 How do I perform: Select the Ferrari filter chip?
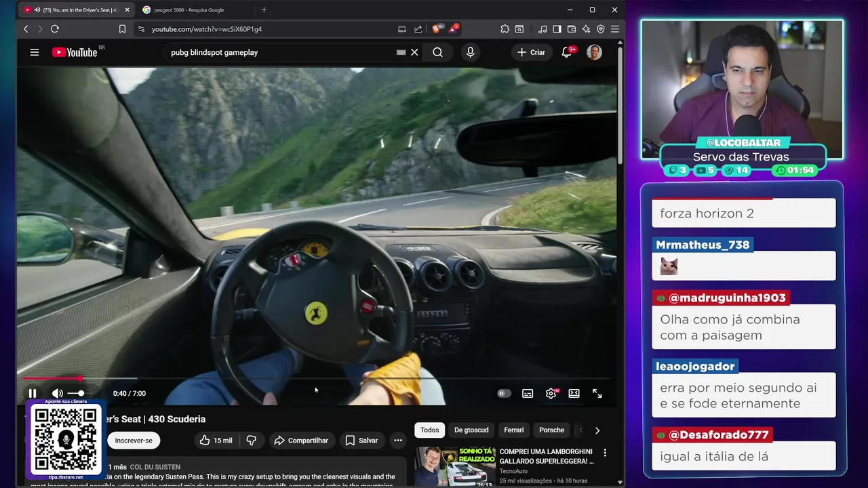click(x=514, y=430)
